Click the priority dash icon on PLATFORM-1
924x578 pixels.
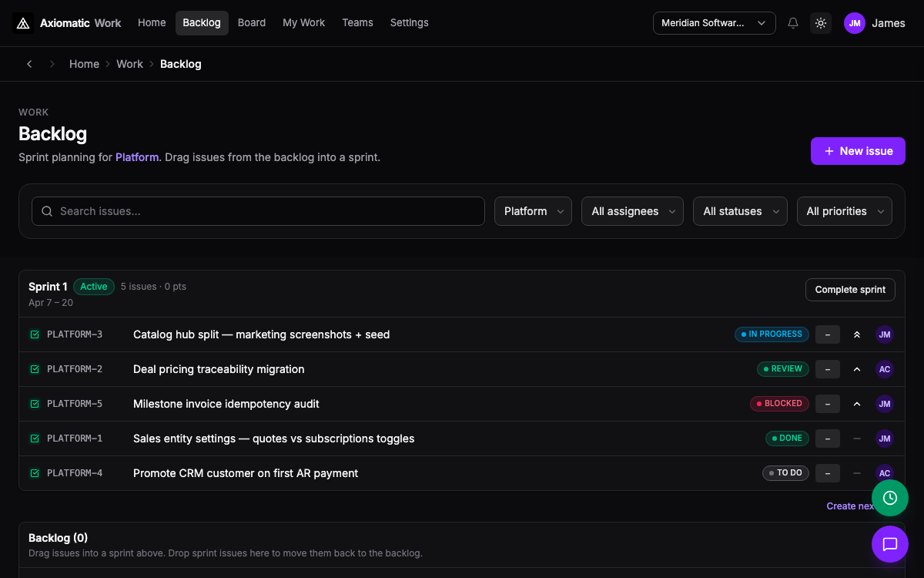tap(857, 439)
